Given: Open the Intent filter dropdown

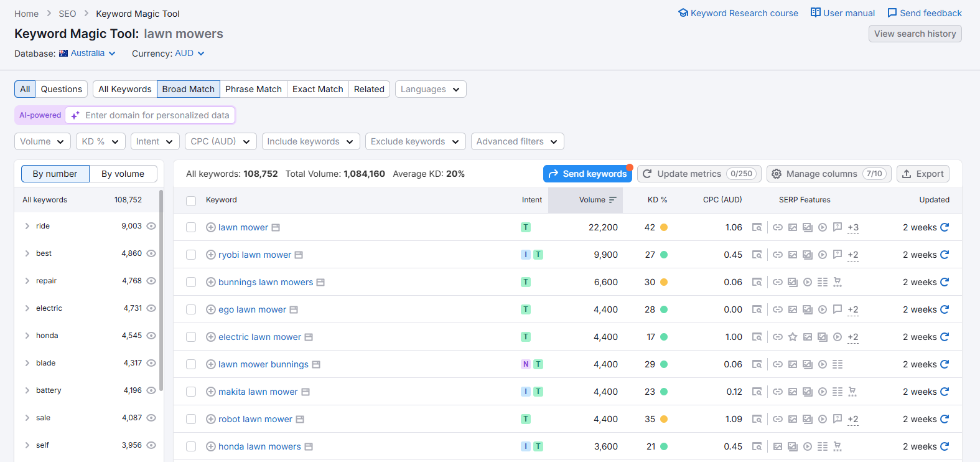Looking at the screenshot, I should pos(155,141).
